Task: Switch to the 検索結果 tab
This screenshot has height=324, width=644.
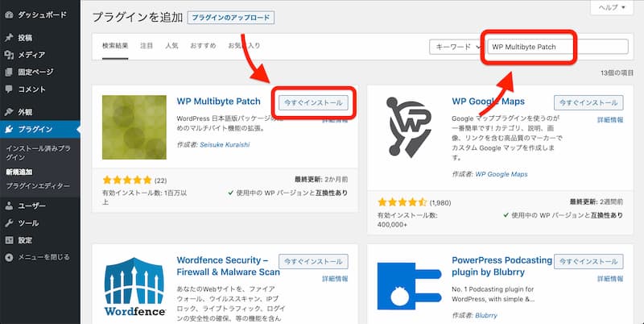Action: pyautogui.click(x=115, y=46)
